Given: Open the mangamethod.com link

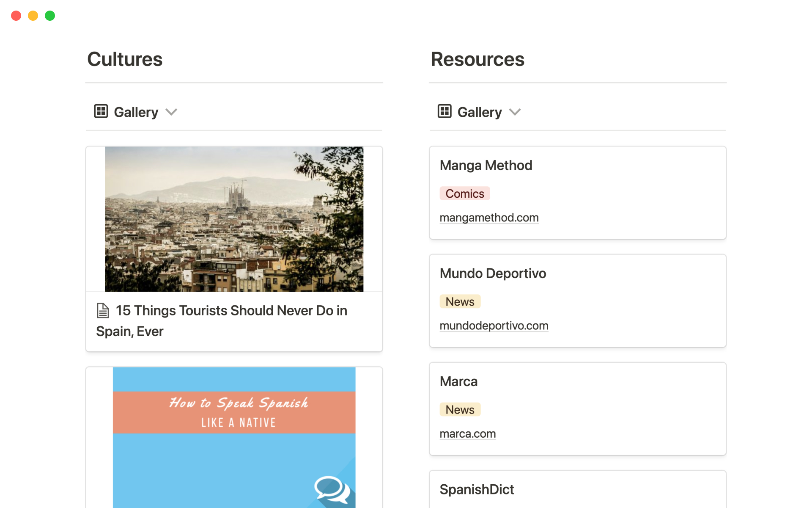Looking at the screenshot, I should click(489, 218).
